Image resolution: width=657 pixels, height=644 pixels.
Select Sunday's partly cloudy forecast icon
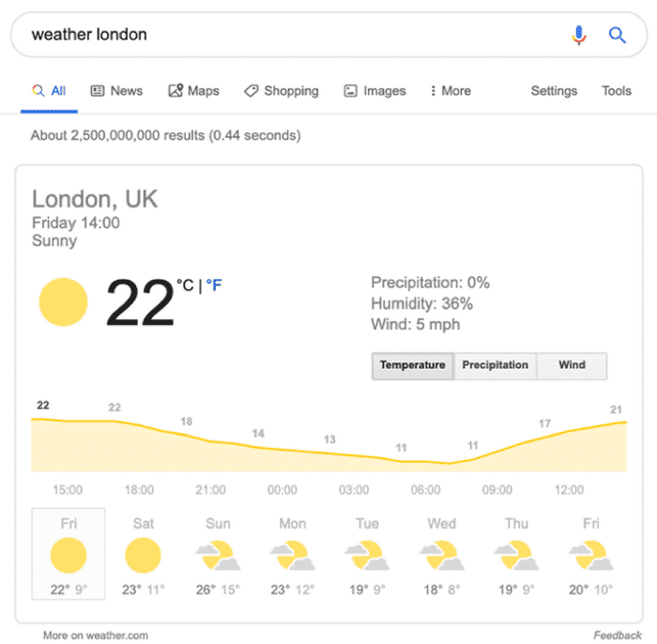pyautogui.click(x=218, y=556)
